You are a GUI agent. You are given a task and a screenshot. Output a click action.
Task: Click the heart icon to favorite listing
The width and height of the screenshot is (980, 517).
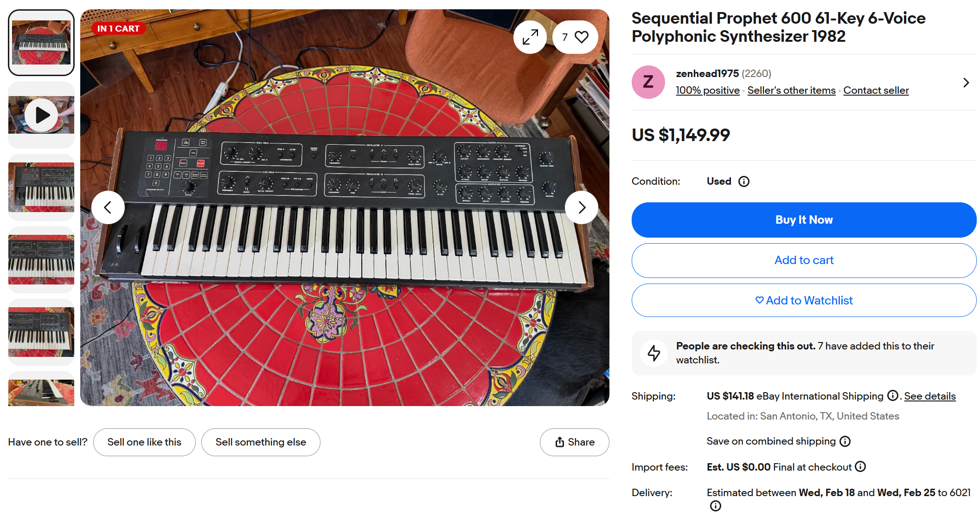pos(581,37)
